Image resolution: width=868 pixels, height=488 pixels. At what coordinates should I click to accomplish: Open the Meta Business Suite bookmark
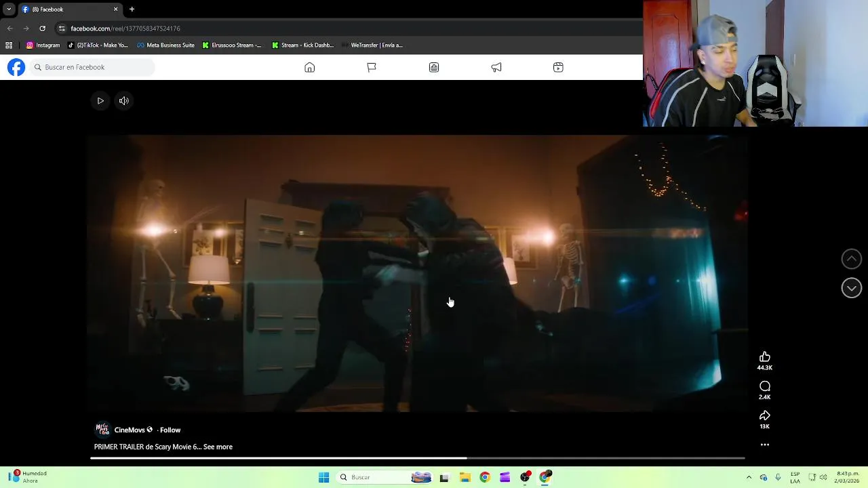click(x=165, y=45)
